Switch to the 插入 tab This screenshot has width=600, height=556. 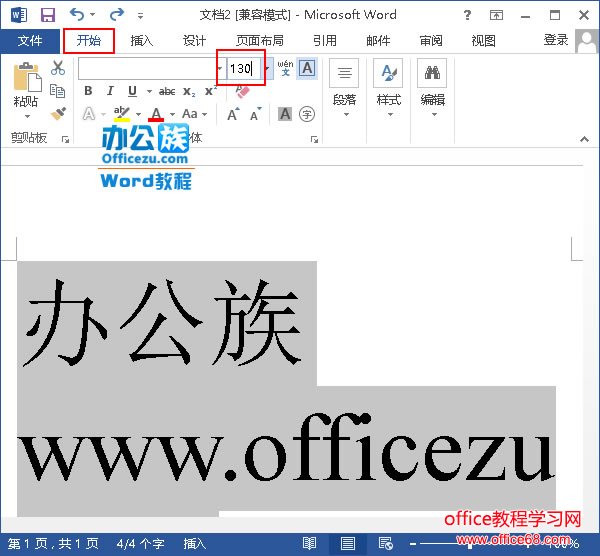[x=142, y=41]
